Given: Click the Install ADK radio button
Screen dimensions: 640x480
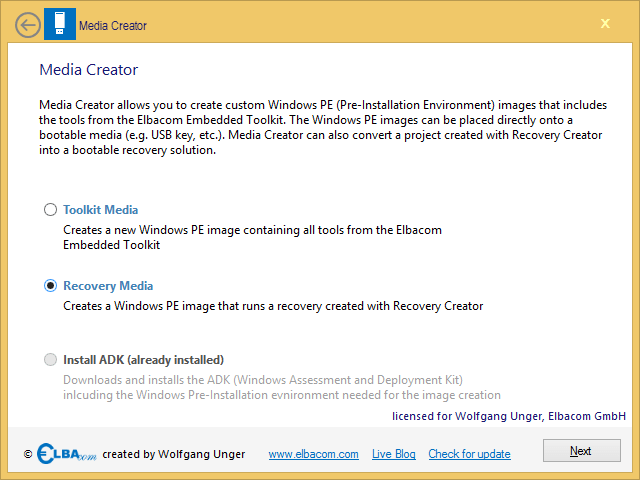Looking at the screenshot, I should [50, 360].
